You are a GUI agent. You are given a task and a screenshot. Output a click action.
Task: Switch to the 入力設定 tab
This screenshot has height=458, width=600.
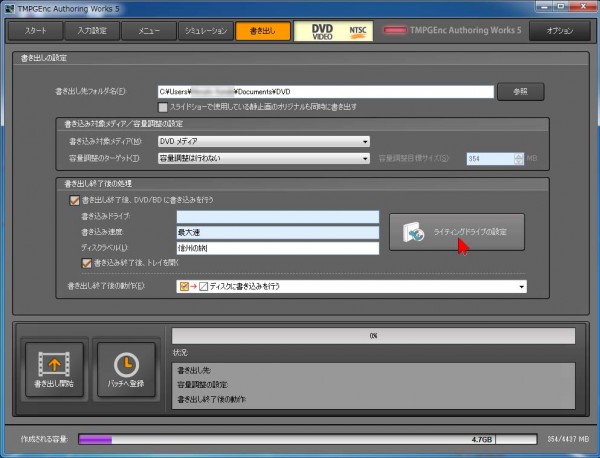92,32
